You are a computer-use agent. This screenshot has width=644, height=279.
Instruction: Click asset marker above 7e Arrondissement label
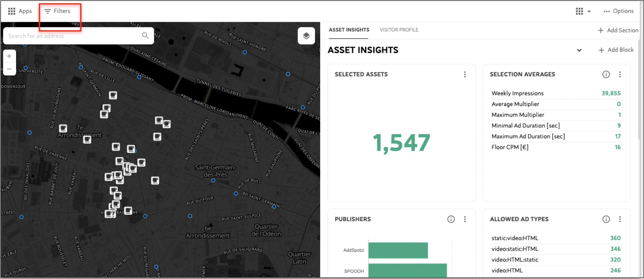63,128
